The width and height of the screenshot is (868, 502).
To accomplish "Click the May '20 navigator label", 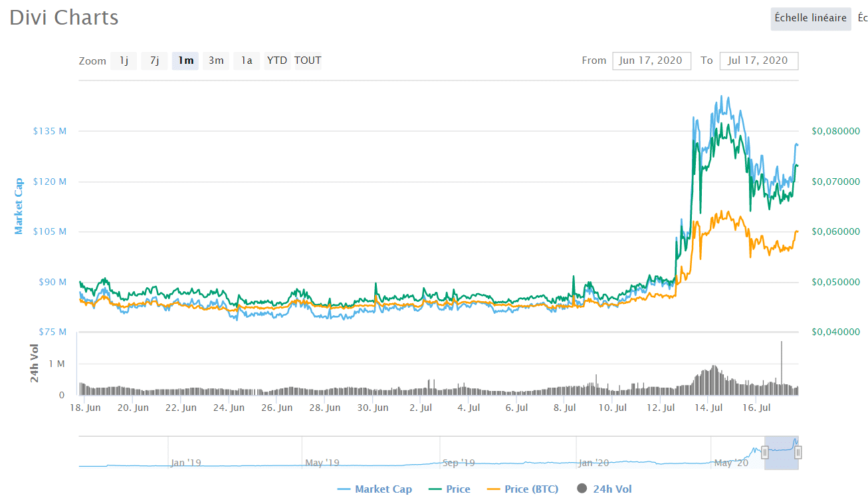I will [x=730, y=462].
